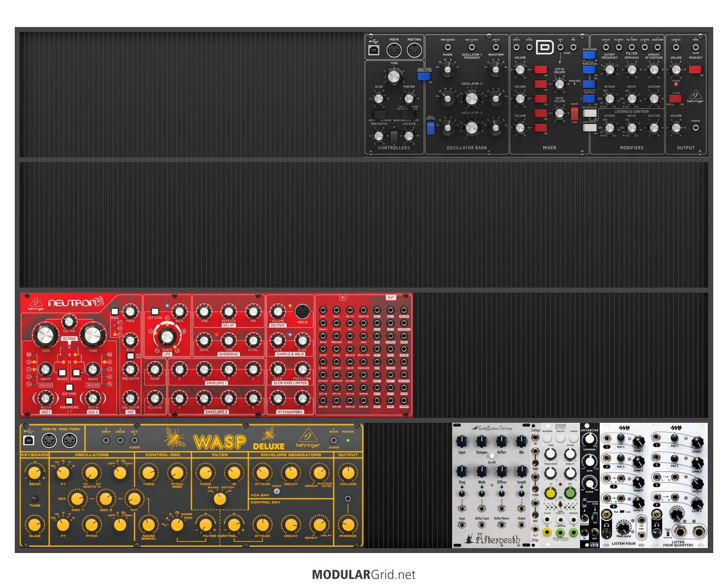Click the Wasp Deluxe MIDI IN socket

(49, 440)
